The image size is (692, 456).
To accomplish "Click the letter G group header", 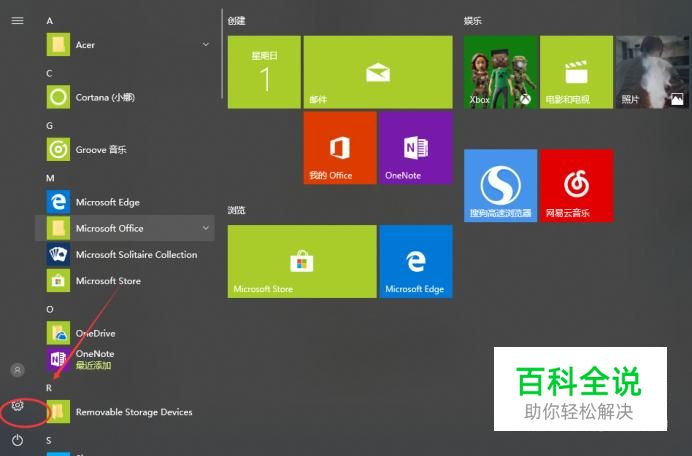I will tap(49, 126).
